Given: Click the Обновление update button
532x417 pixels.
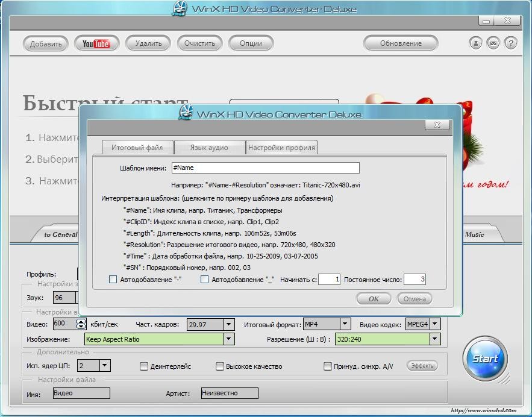Looking at the screenshot, I should click(401, 43).
